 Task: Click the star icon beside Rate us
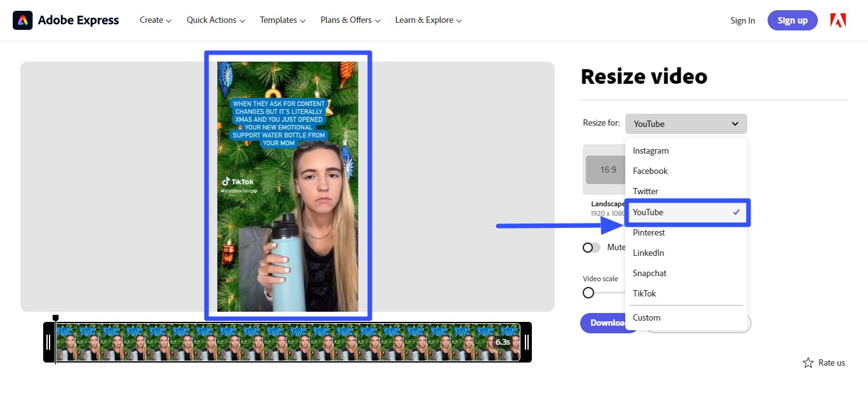pos(808,363)
